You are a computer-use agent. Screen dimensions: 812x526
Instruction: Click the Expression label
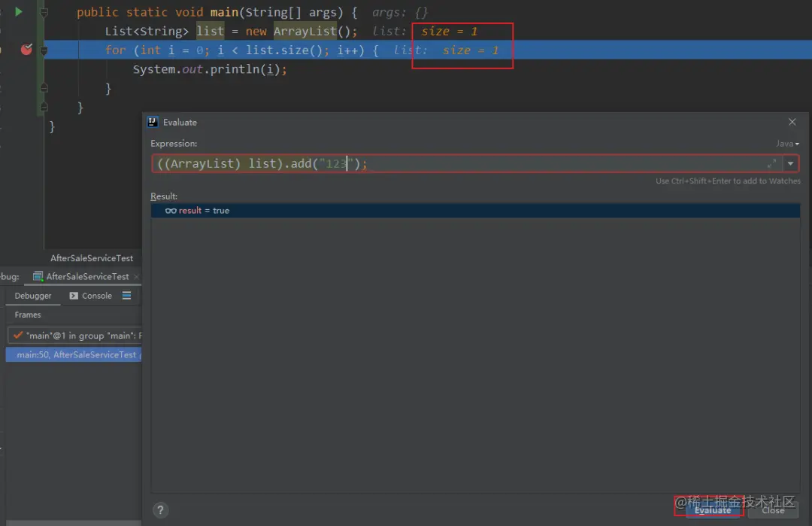pos(174,143)
